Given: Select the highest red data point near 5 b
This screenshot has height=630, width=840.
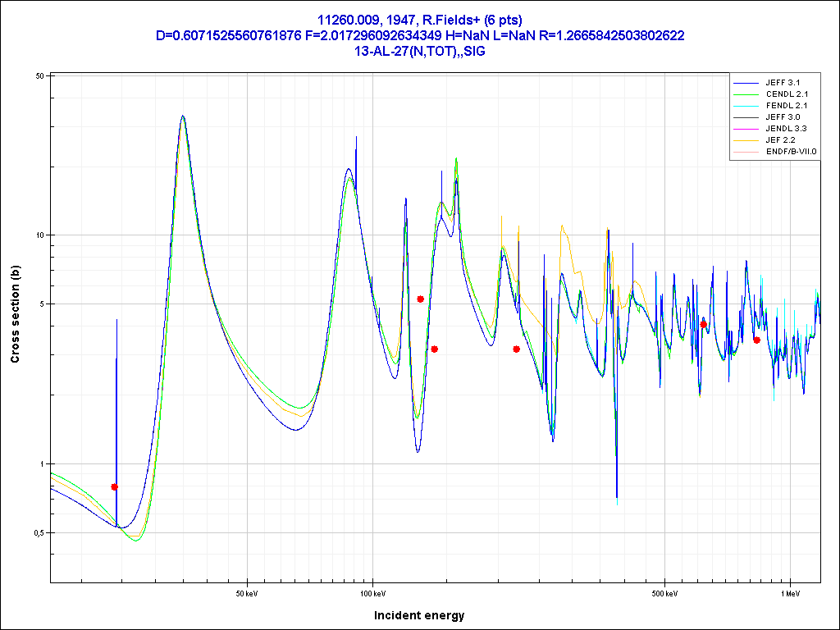Looking at the screenshot, I should [x=420, y=299].
